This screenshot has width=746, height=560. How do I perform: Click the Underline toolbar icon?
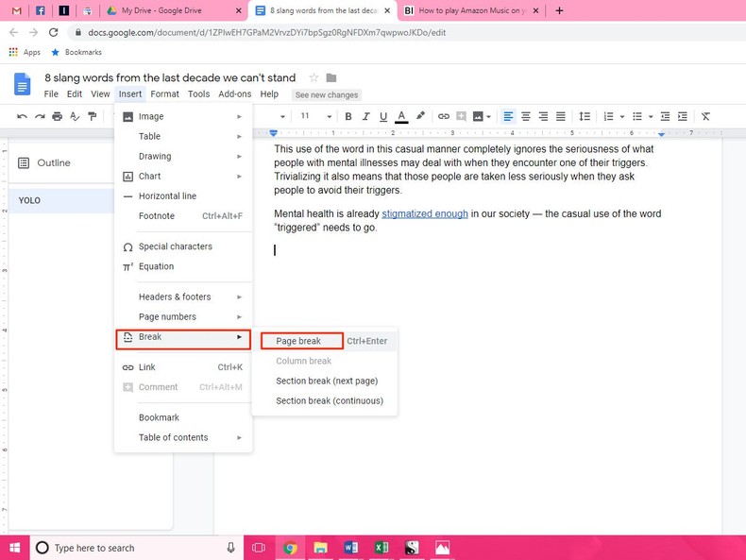click(382, 116)
